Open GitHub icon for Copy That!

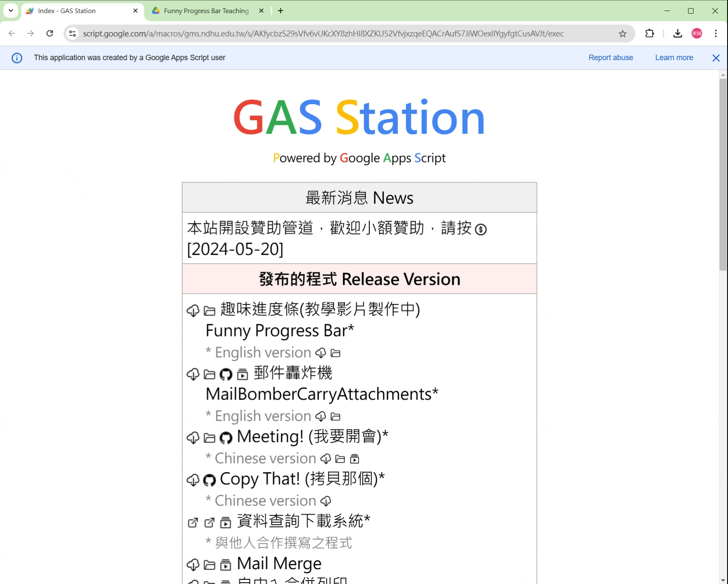click(x=209, y=480)
